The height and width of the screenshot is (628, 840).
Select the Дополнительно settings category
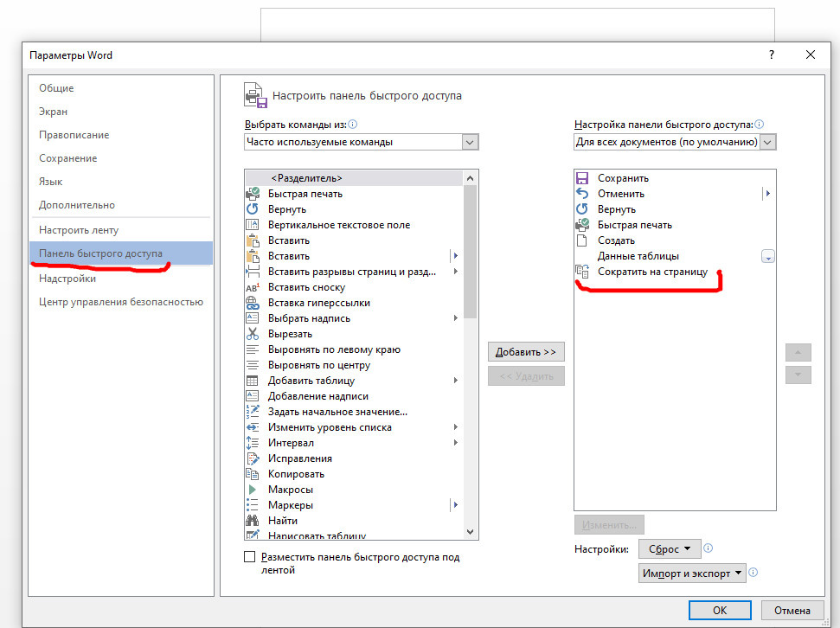(x=77, y=205)
